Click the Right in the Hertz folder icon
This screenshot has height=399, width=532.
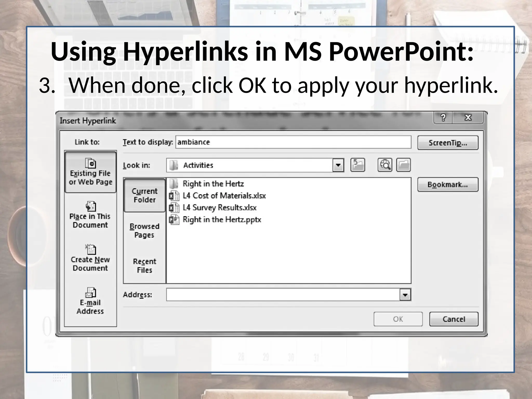click(x=174, y=184)
